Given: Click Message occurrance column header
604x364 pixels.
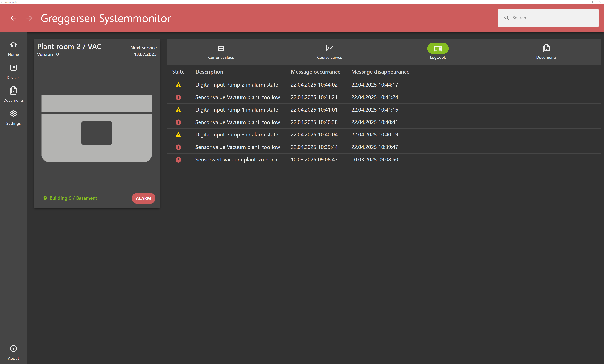Looking at the screenshot, I should (315, 72).
